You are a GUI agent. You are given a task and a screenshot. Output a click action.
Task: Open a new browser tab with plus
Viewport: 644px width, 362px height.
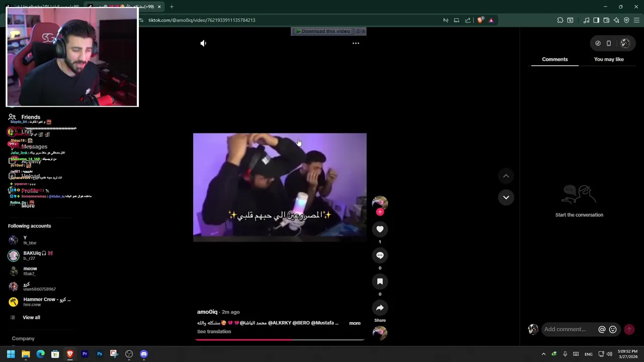pos(172,7)
